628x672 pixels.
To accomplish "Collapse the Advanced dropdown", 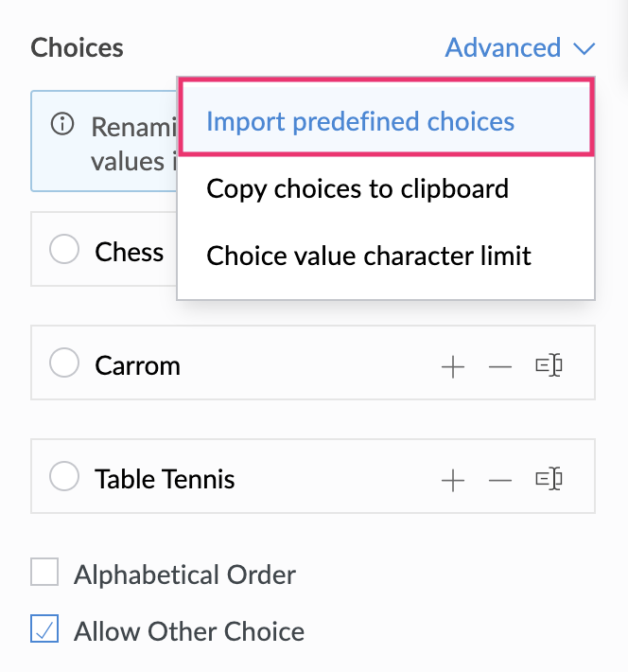I will [503, 47].
